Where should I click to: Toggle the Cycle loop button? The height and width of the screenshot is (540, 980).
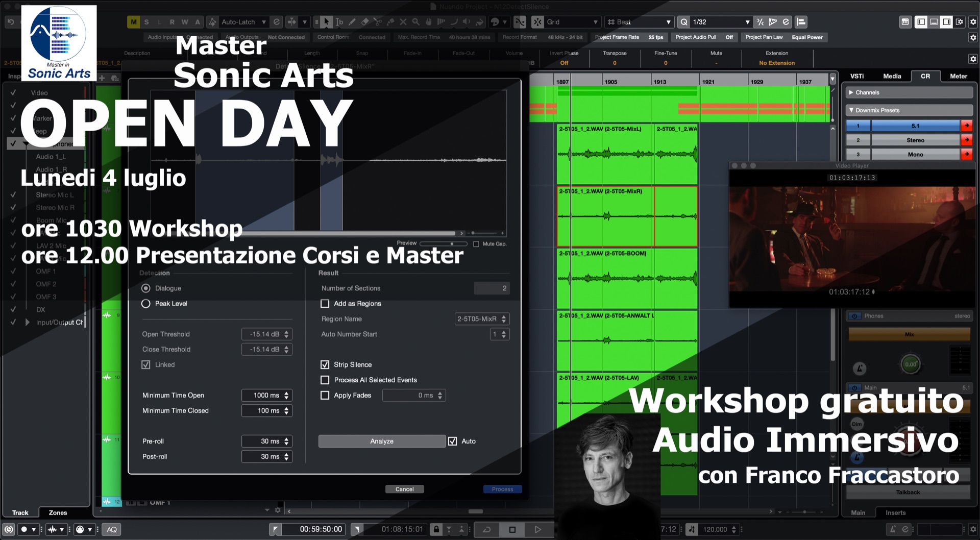click(x=487, y=529)
